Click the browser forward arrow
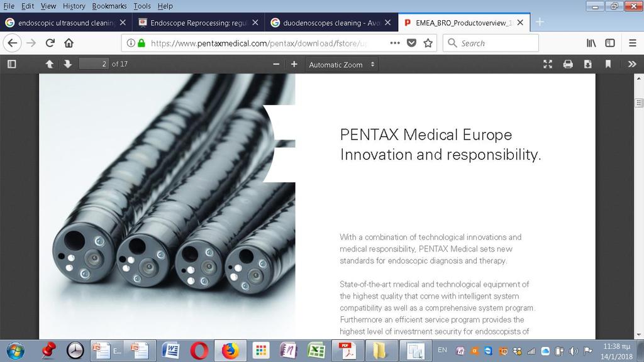This screenshot has width=644, height=362. (31, 43)
